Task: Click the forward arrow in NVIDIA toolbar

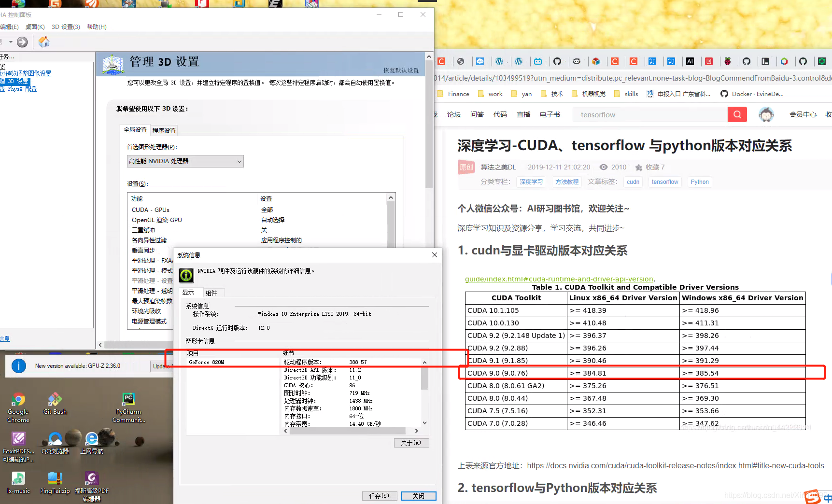Action: click(22, 42)
